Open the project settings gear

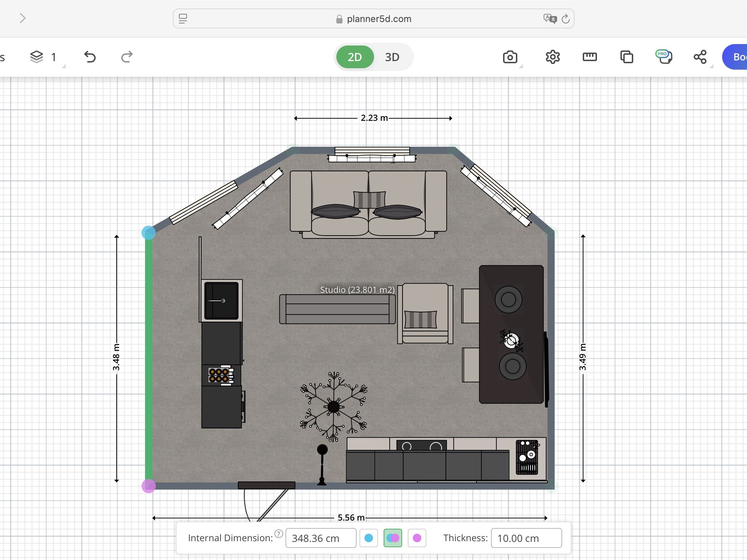[x=552, y=57]
